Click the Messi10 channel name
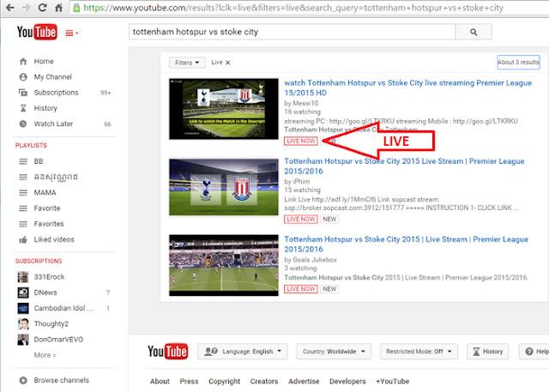 coord(305,103)
